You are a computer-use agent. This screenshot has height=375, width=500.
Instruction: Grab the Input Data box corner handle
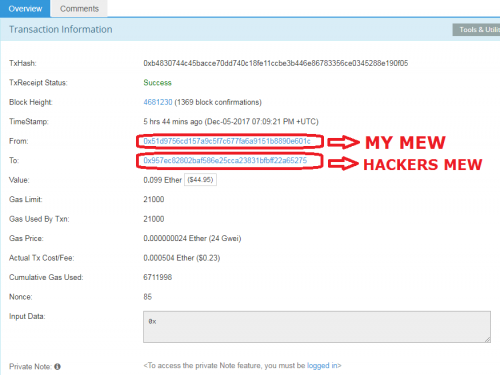(488, 340)
